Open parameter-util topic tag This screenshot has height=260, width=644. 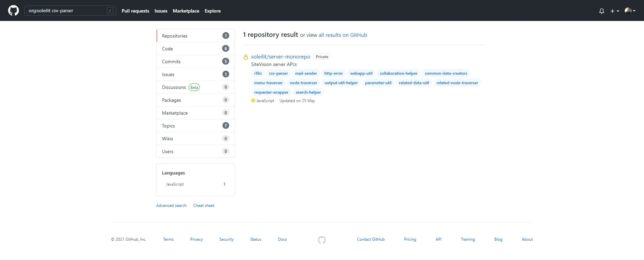pyautogui.click(x=378, y=83)
